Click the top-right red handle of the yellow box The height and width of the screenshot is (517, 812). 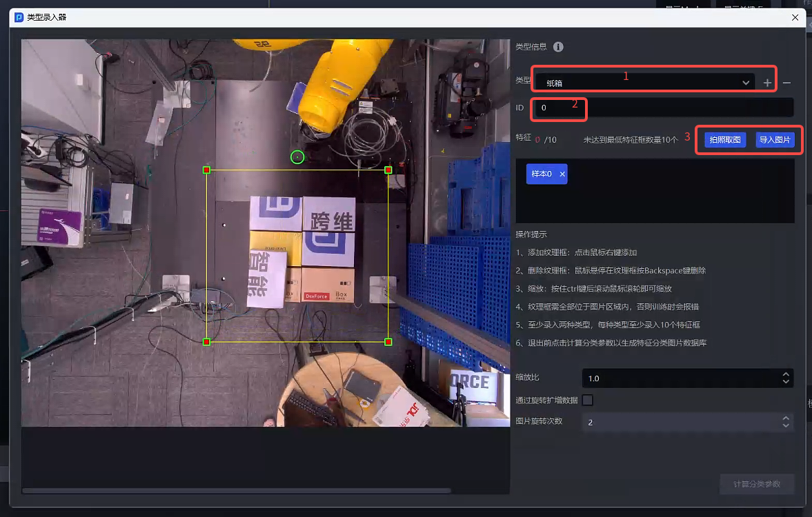[x=388, y=170]
